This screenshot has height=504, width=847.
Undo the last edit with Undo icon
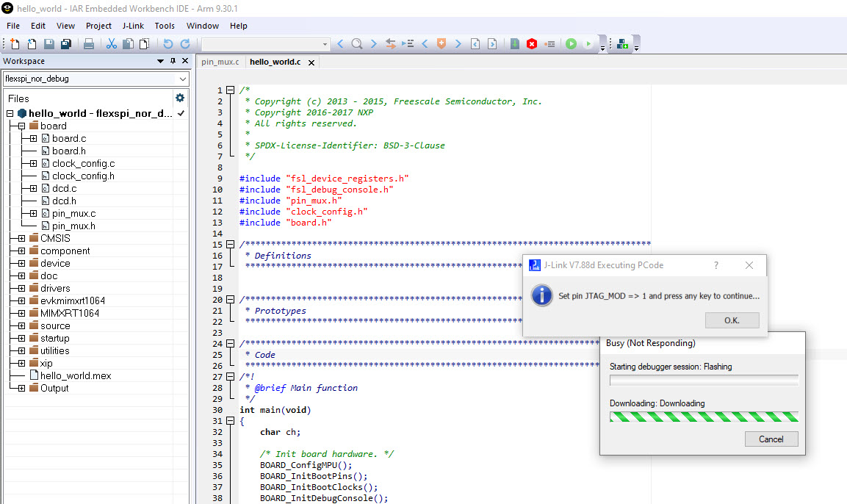pos(168,43)
